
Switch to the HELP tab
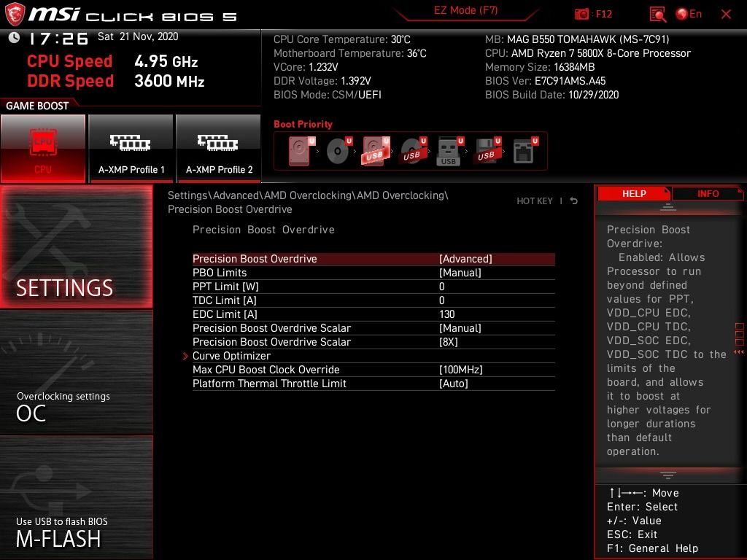[x=634, y=193]
